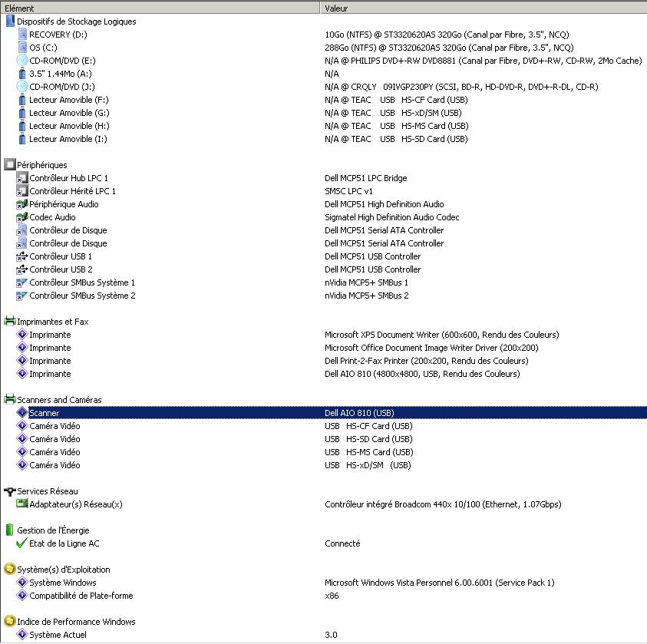Click the value SMSC LPC v1
The height and width of the screenshot is (644, 647).
tap(348, 191)
